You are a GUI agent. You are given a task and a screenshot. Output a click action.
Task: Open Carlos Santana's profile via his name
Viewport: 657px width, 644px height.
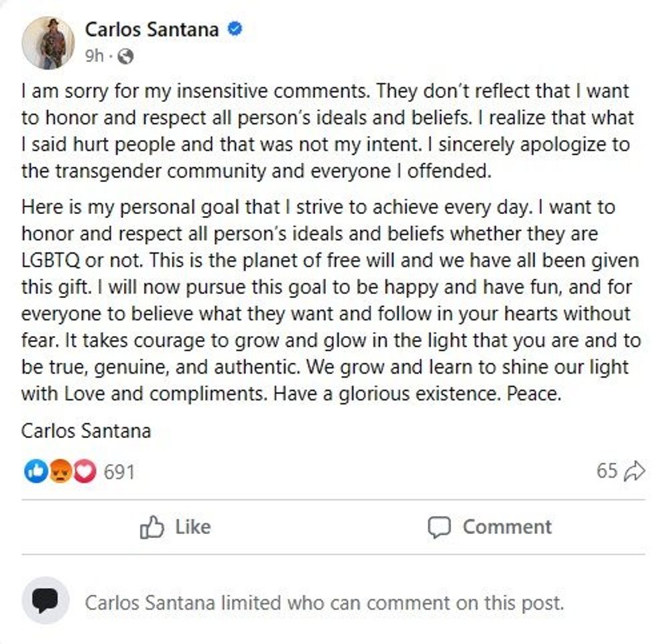[x=154, y=30]
